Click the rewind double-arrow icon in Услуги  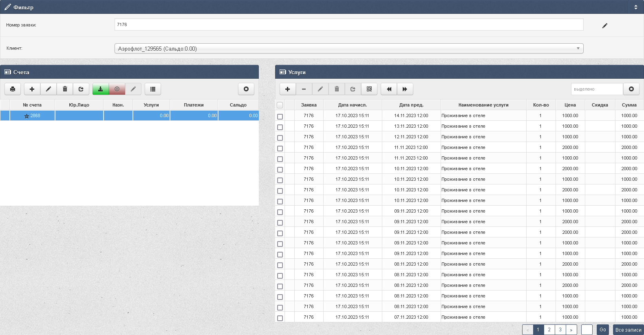click(389, 89)
